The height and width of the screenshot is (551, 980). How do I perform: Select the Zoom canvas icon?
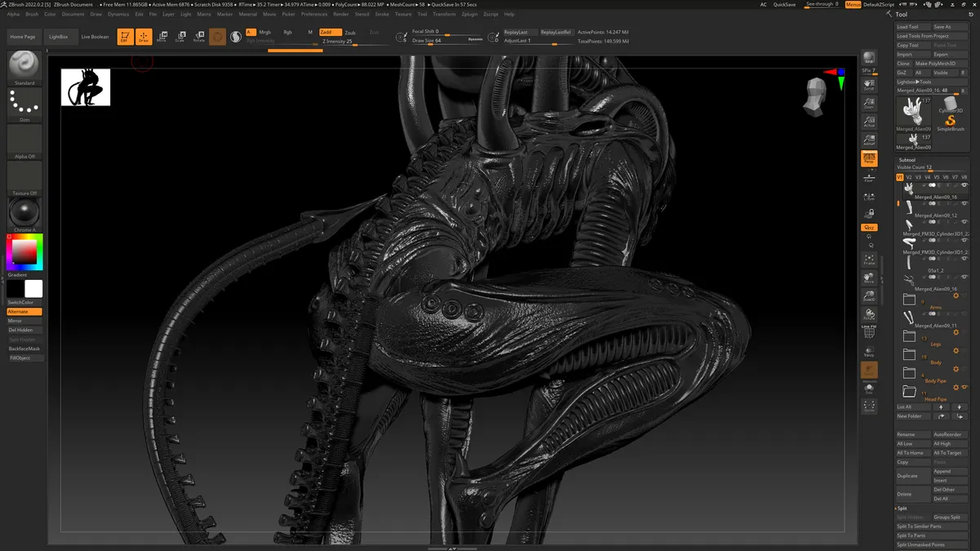click(869, 102)
